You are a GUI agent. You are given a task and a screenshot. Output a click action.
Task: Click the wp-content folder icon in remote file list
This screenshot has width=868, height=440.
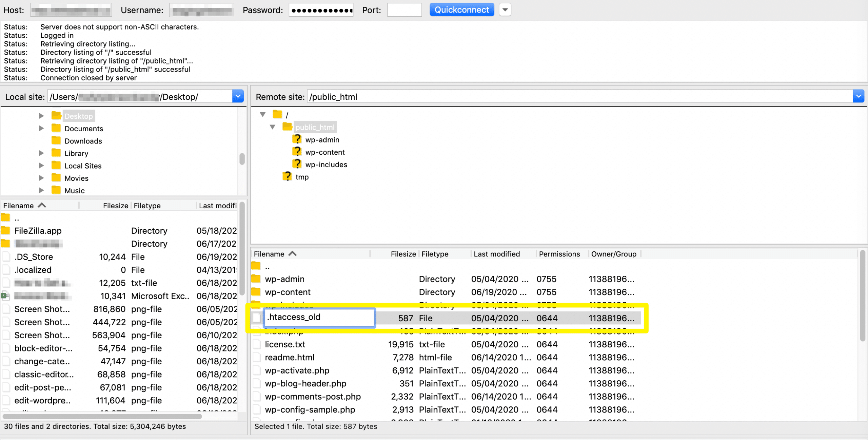[256, 292]
